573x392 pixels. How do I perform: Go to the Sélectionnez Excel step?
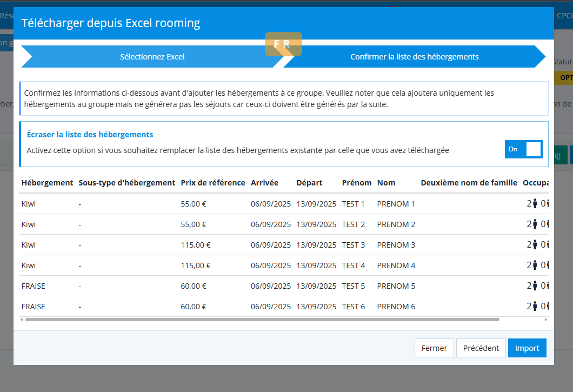(152, 57)
